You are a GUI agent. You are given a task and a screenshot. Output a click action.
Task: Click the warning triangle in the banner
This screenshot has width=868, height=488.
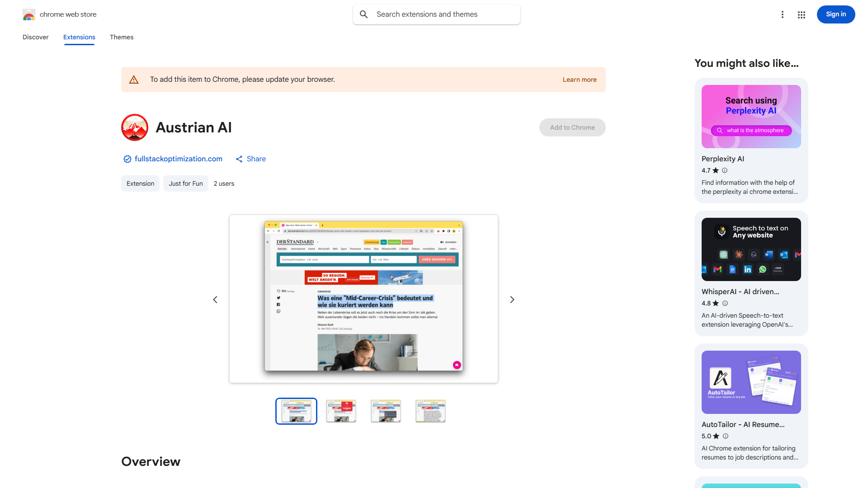click(x=134, y=79)
